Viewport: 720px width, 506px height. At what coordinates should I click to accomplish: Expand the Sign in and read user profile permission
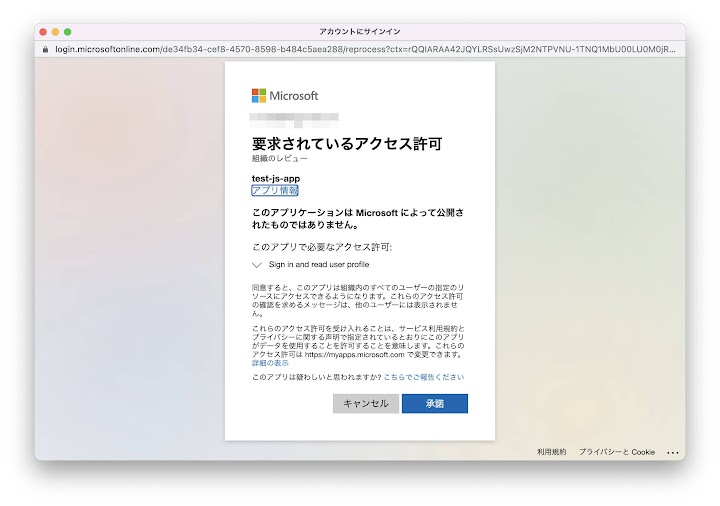[257, 264]
